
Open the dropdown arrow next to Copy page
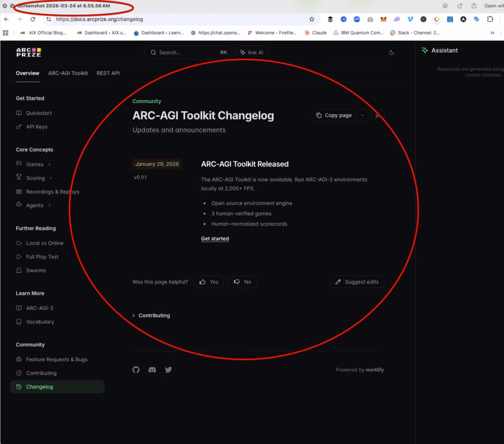(362, 115)
